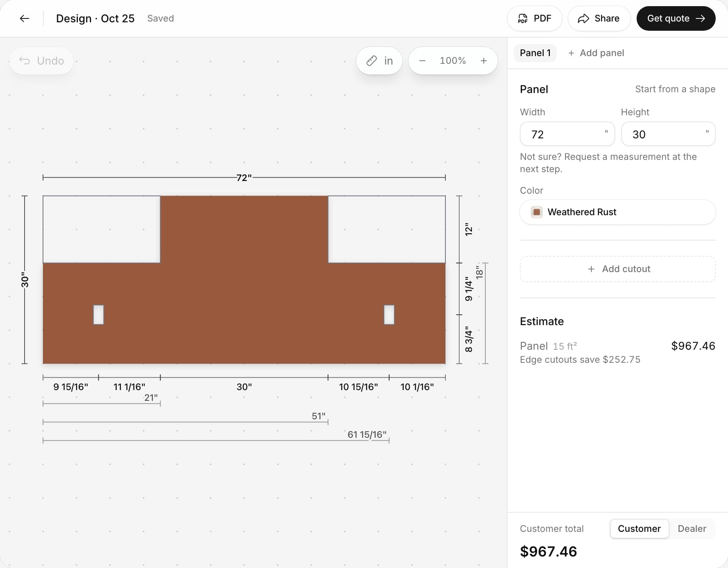The image size is (728, 568).
Task: Select the left small rectangular cutout
Action: click(99, 315)
